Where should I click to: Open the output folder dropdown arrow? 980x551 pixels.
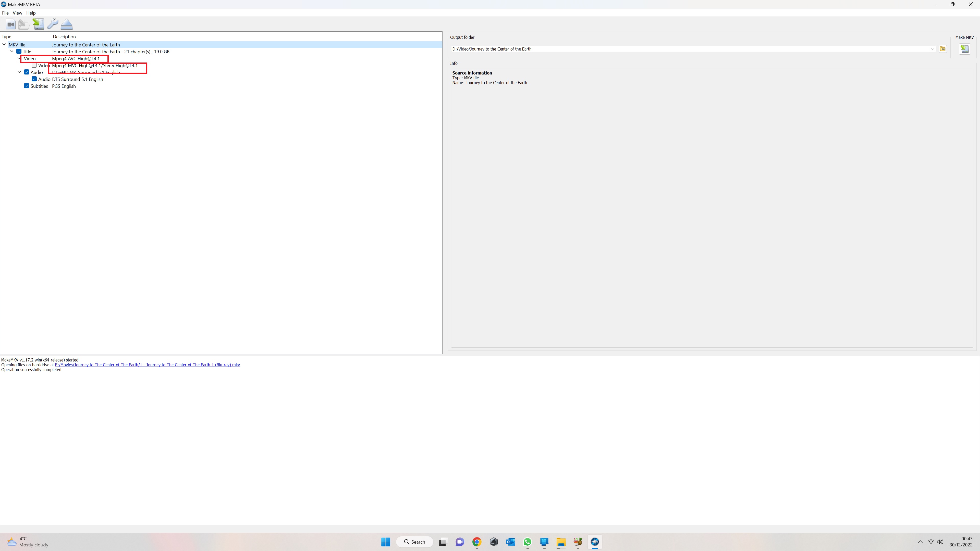[x=933, y=49]
